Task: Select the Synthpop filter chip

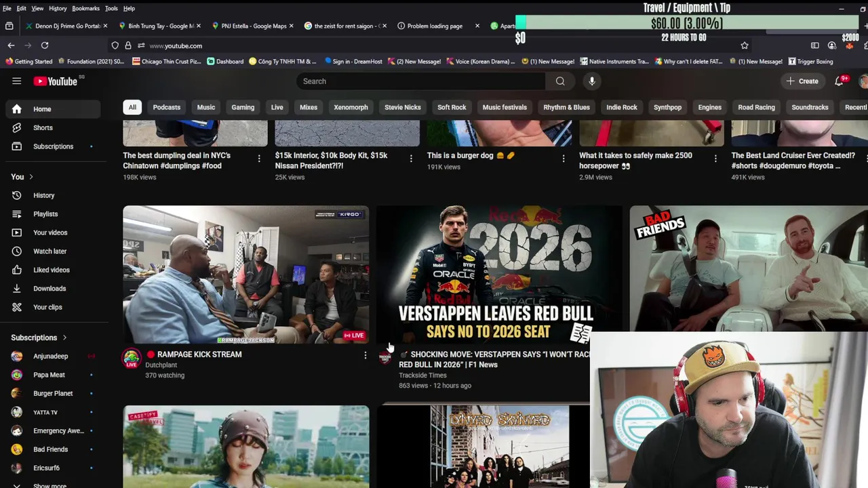Action: (x=667, y=107)
